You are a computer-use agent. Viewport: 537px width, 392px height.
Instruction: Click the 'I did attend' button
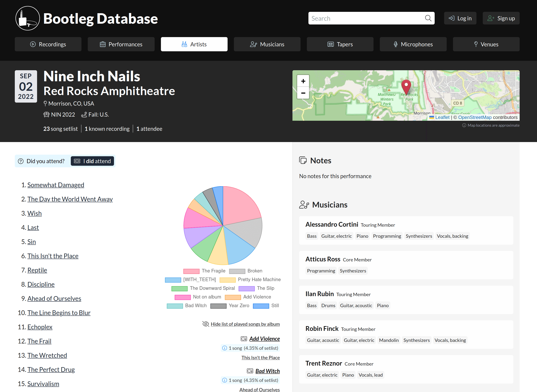pyautogui.click(x=92, y=161)
